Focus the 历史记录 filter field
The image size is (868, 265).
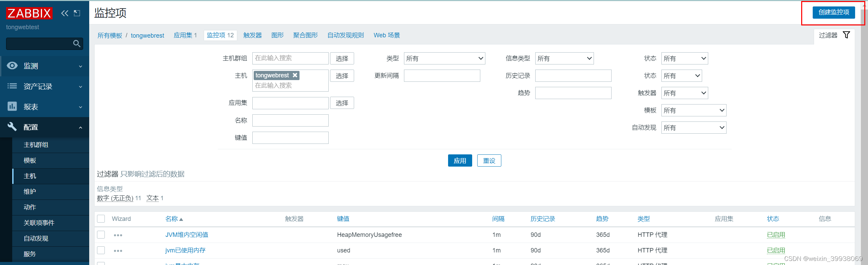pos(573,76)
